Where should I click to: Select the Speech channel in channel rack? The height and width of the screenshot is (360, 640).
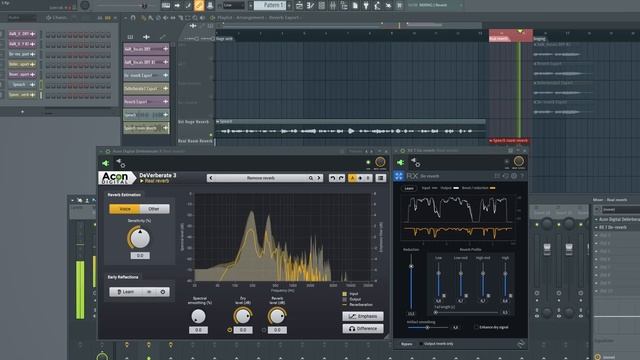pos(22,84)
